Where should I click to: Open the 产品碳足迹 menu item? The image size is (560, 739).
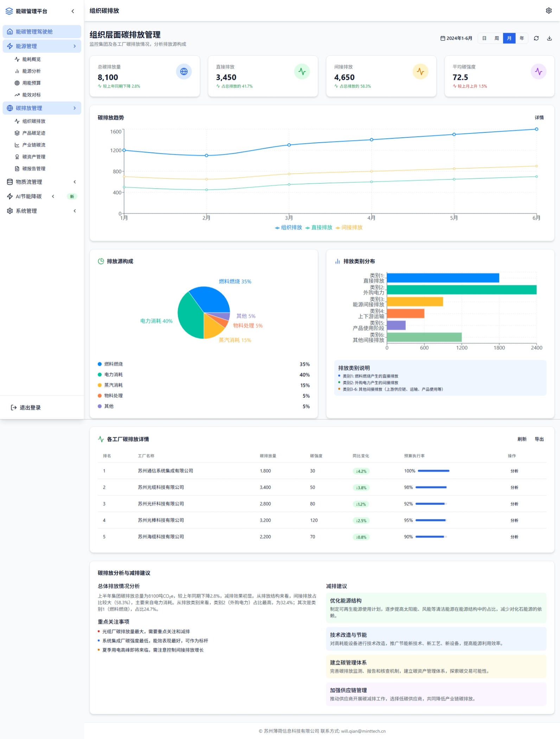tap(34, 133)
